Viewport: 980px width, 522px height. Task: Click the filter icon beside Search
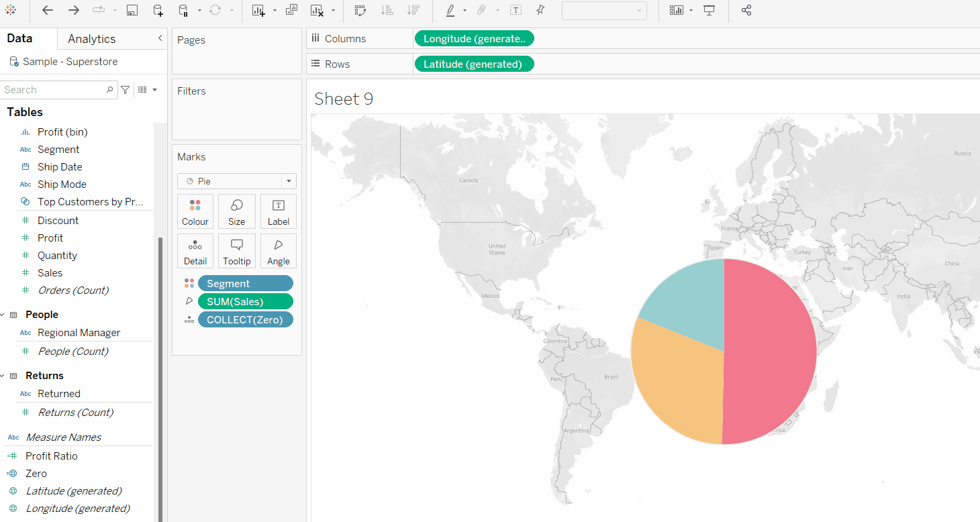tap(125, 90)
